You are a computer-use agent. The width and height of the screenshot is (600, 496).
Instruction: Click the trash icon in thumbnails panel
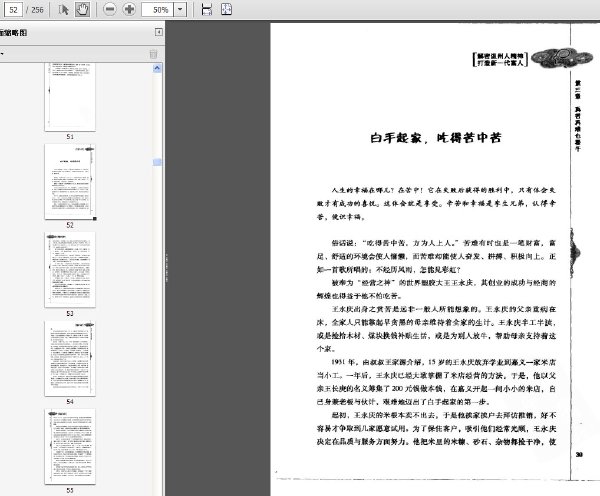(153, 54)
